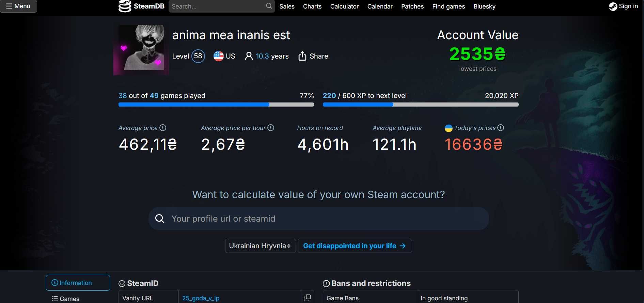Open the Charts page
This screenshot has width=644, height=303.
312,6
